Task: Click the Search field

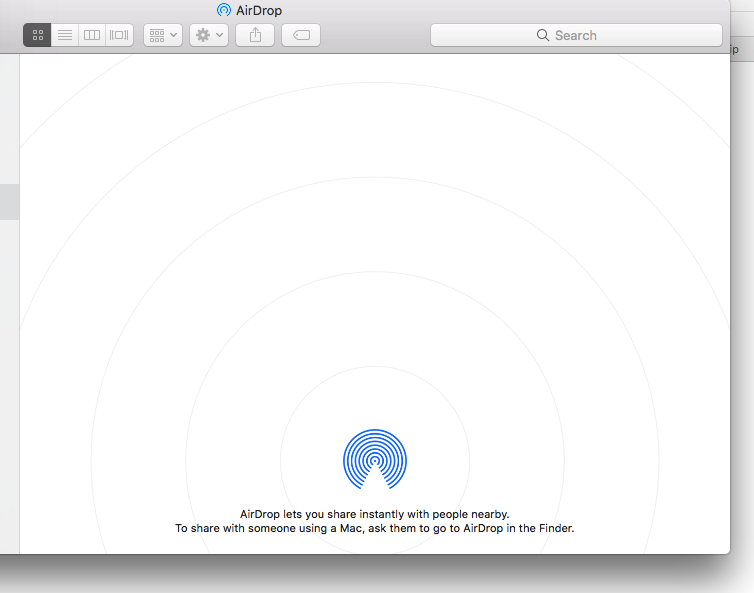Action: [576, 35]
